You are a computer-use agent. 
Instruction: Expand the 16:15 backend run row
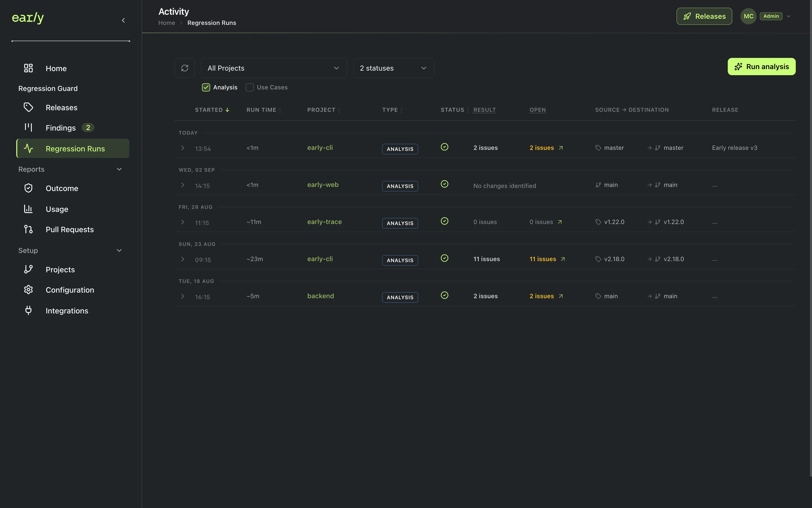[x=182, y=296]
